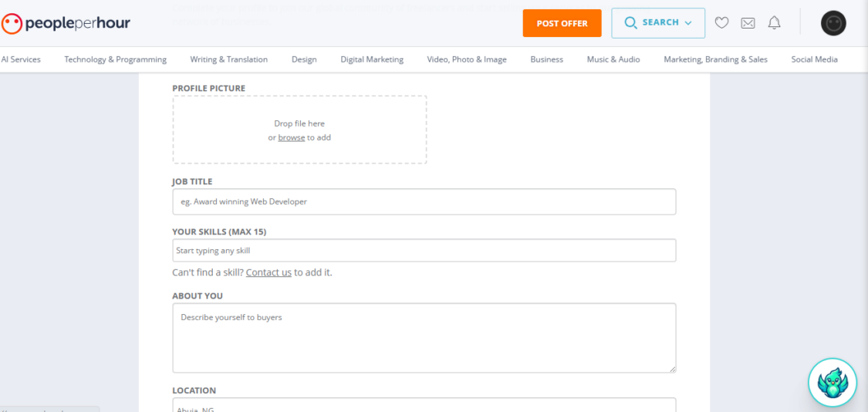This screenshot has width=868, height=412.
Task: Expand the Search dropdown chevron
Action: click(688, 23)
